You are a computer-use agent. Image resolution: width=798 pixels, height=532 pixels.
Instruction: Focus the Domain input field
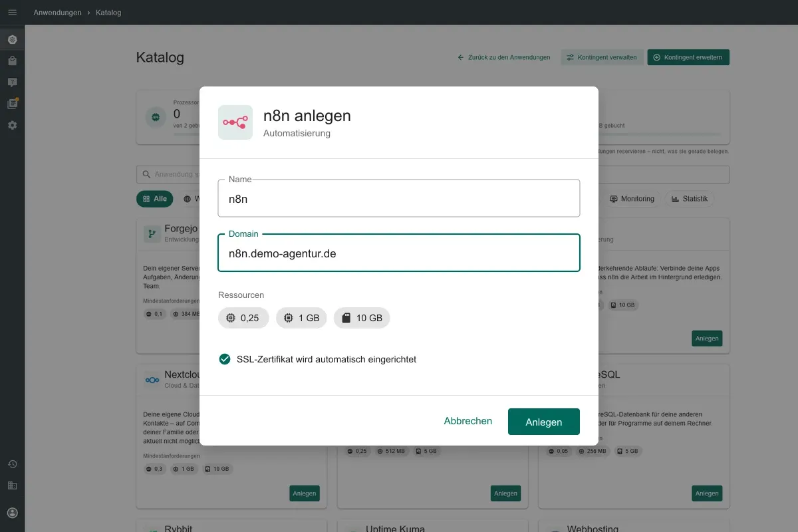pos(399,253)
